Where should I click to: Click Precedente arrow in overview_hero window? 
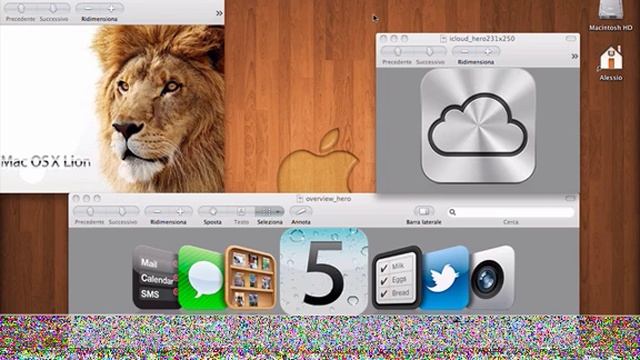click(x=90, y=211)
